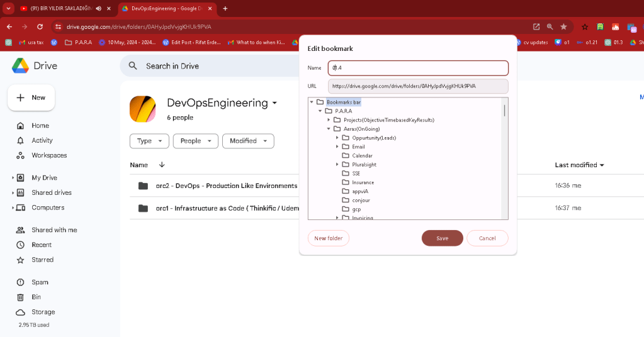Click the bookmark URL field
The height and width of the screenshot is (337, 644).
[x=418, y=86]
